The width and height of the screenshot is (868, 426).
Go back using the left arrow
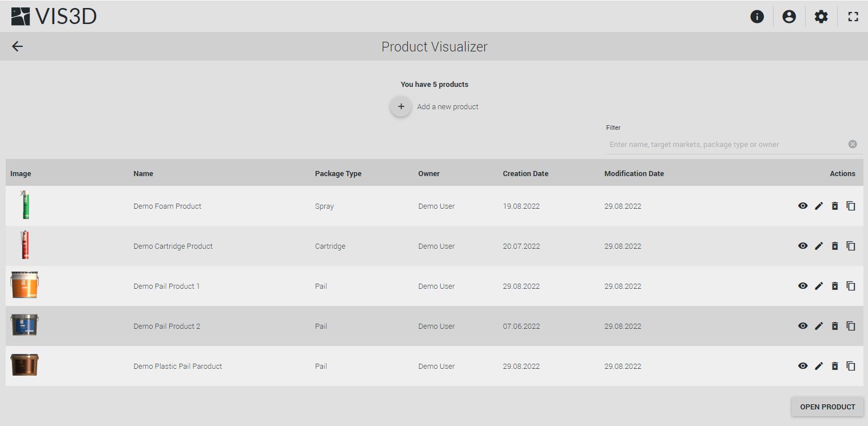pyautogui.click(x=17, y=46)
